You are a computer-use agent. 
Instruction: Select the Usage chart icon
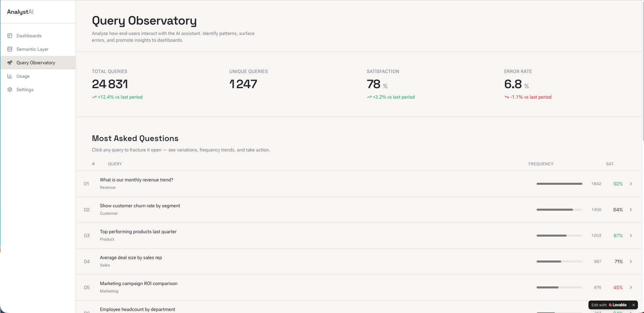point(10,76)
